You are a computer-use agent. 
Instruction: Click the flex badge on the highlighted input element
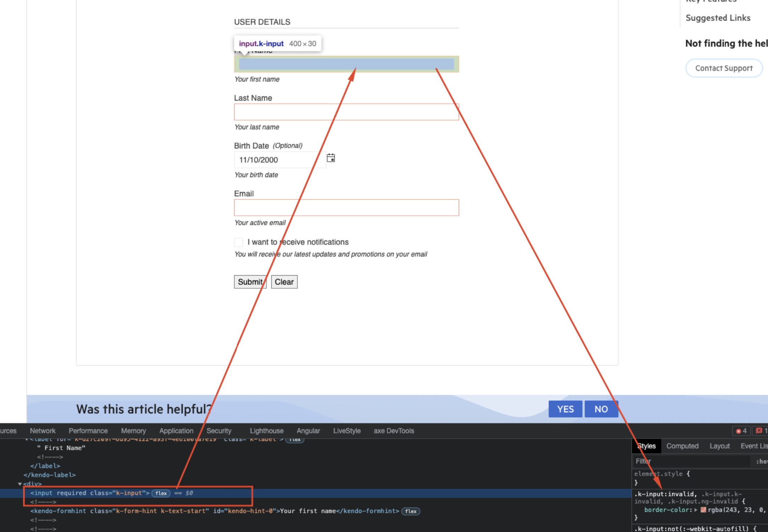pyautogui.click(x=161, y=493)
